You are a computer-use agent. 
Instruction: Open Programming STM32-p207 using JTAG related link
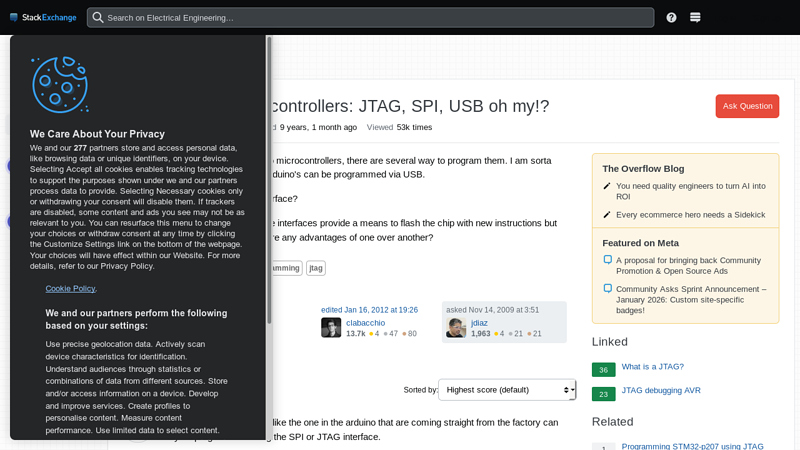coord(692,446)
